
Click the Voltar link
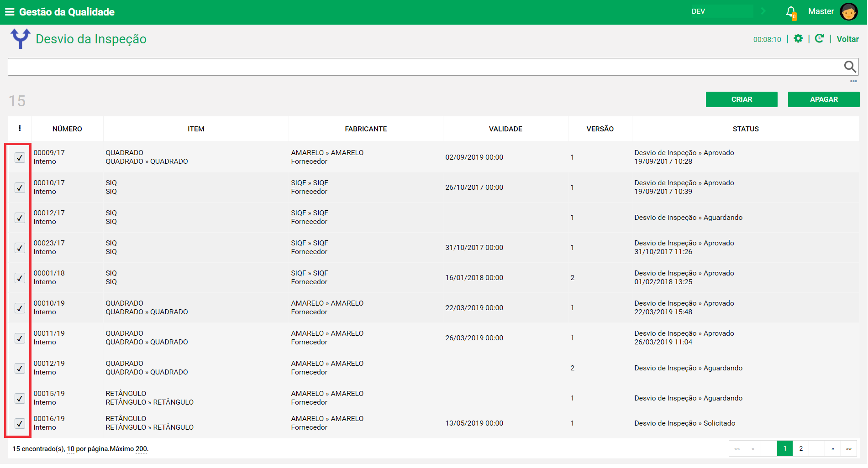[847, 39]
